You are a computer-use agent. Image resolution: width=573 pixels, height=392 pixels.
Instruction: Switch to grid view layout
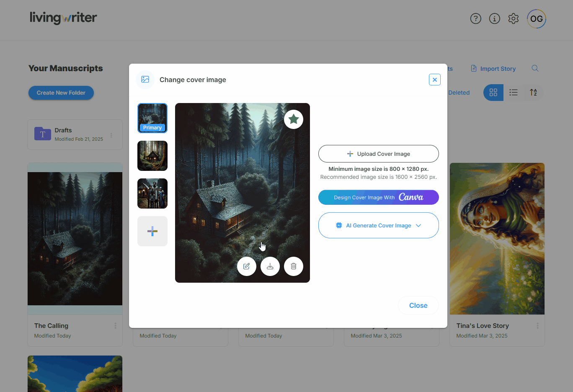(x=493, y=93)
